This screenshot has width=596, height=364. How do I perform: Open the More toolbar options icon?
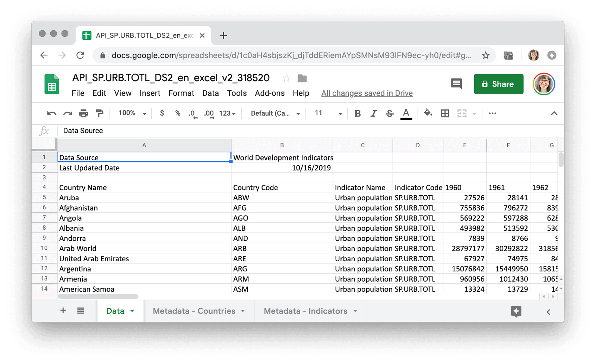pyautogui.click(x=492, y=114)
